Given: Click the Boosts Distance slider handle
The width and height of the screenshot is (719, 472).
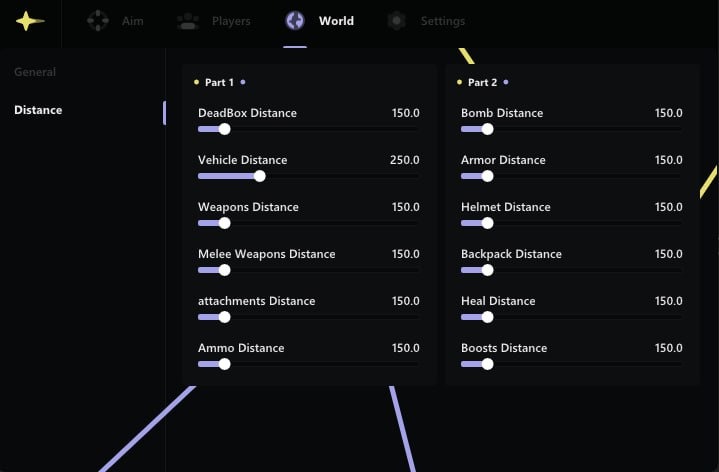Looking at the screenshot, I should [x=487, y=364].
